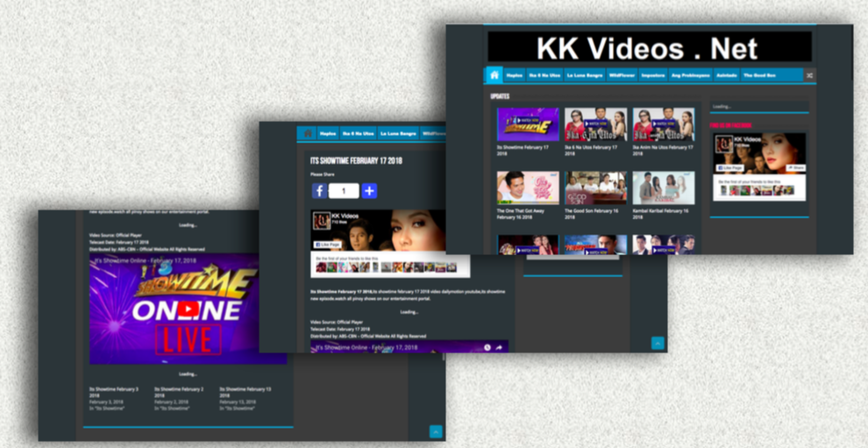Select Ang Probinsyano tab on homepage
Screen dimensions: 868x448
click(691, 75)
